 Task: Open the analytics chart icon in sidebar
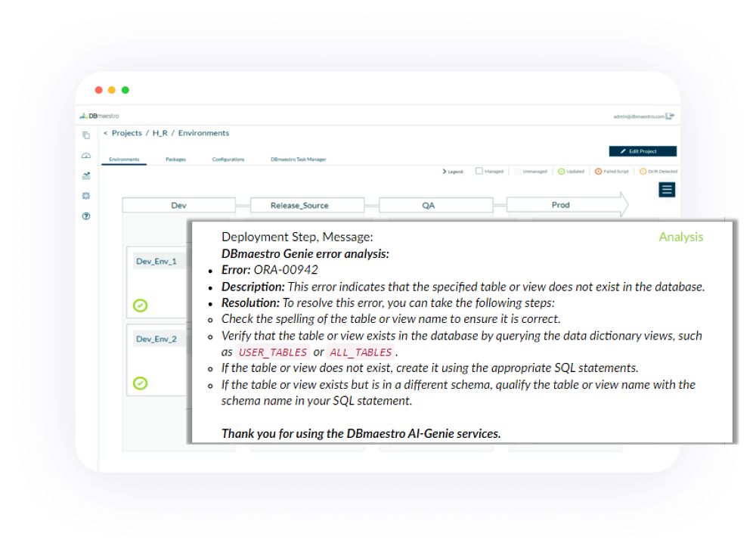[86, 175]
